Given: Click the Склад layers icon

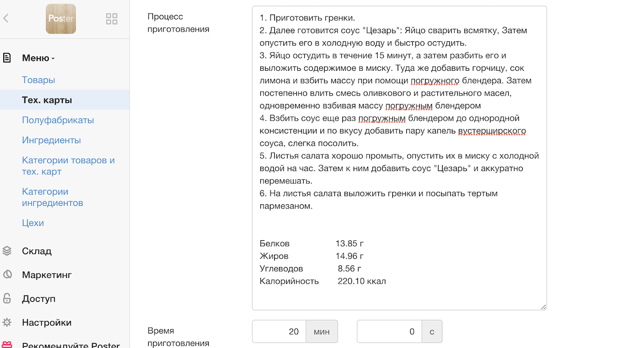Looking at the screenshot, I should 7,251.
